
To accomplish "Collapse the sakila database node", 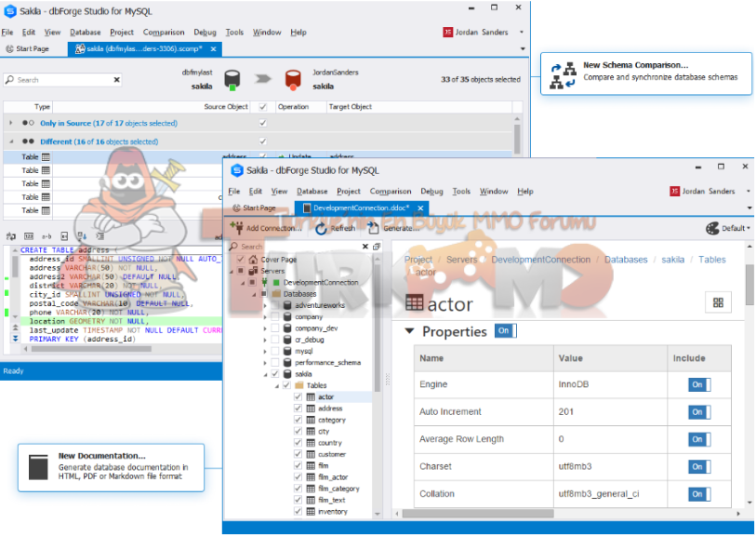I will 265,374.
